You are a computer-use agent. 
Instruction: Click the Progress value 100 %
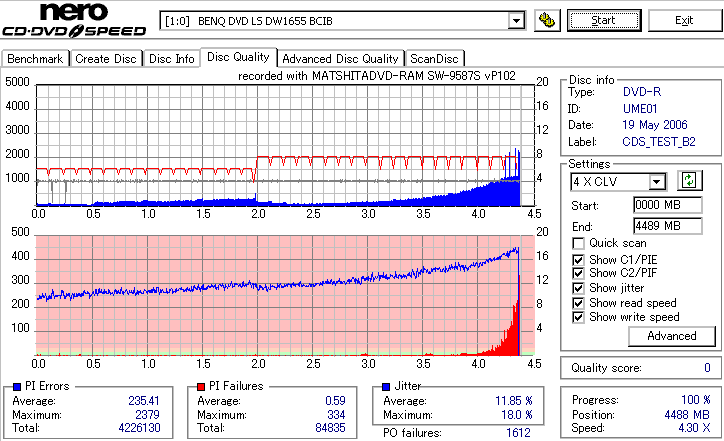(x=696, y=400)
